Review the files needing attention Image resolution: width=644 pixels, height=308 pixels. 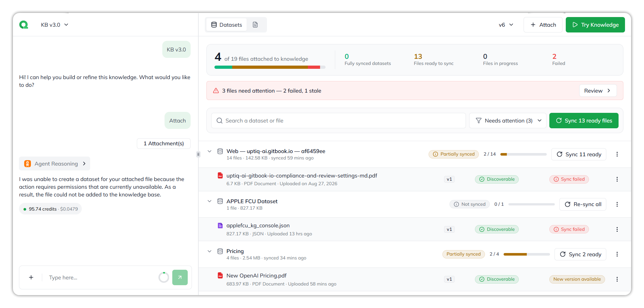598,91
